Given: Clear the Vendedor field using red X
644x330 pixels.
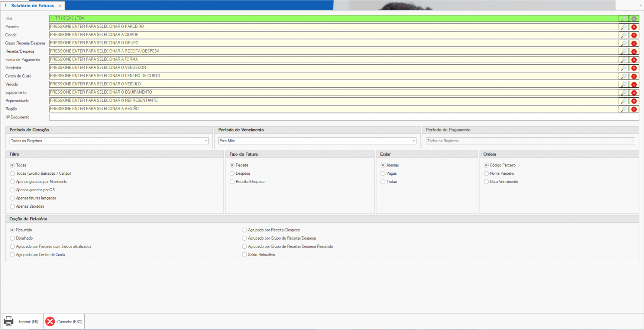Looking at the screenshot, I should pos(634,68).
